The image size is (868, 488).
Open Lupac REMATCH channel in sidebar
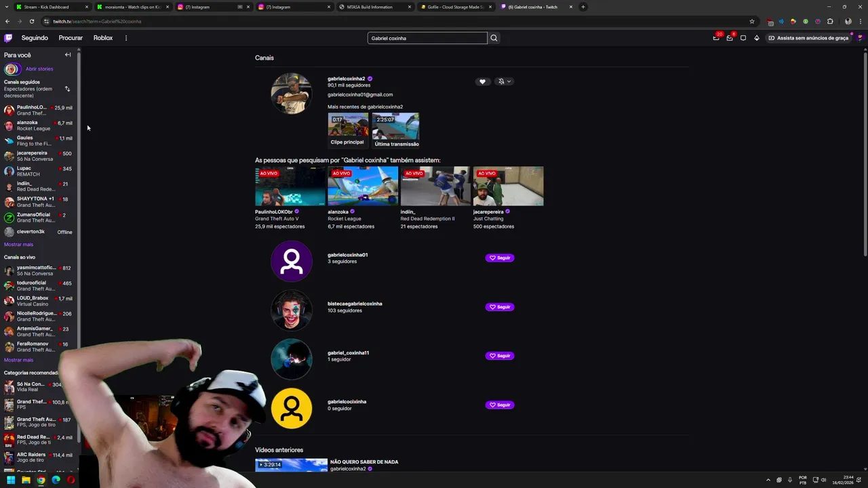tap(39, 171)
